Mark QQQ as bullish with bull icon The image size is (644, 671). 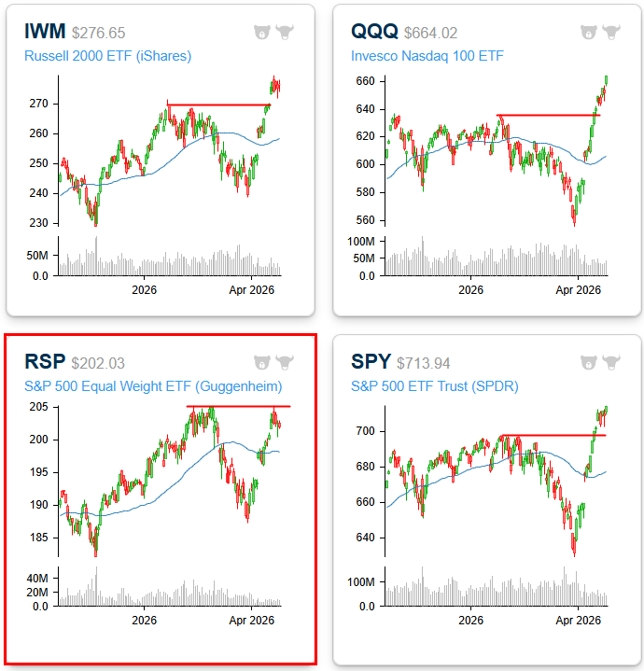click(x=611, y=32)
